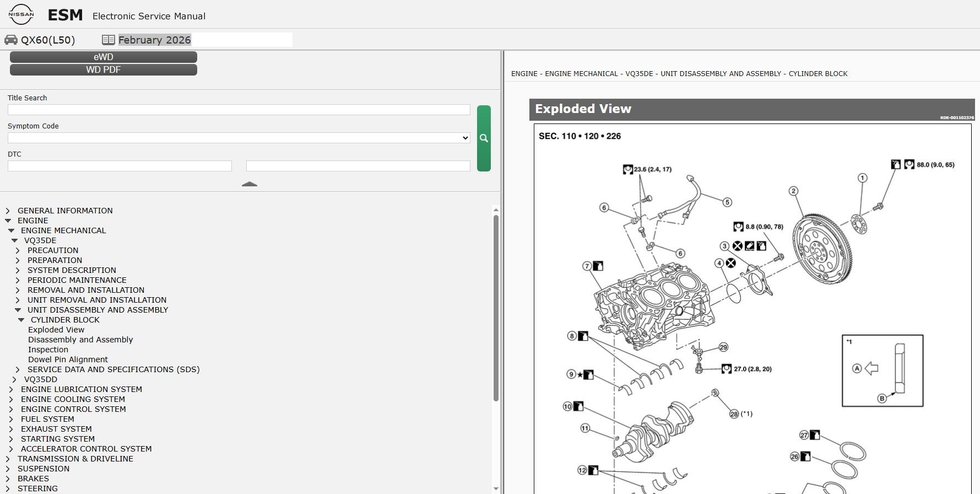Click scrollbar down arrow in tree panel

(x=496, y=488)
